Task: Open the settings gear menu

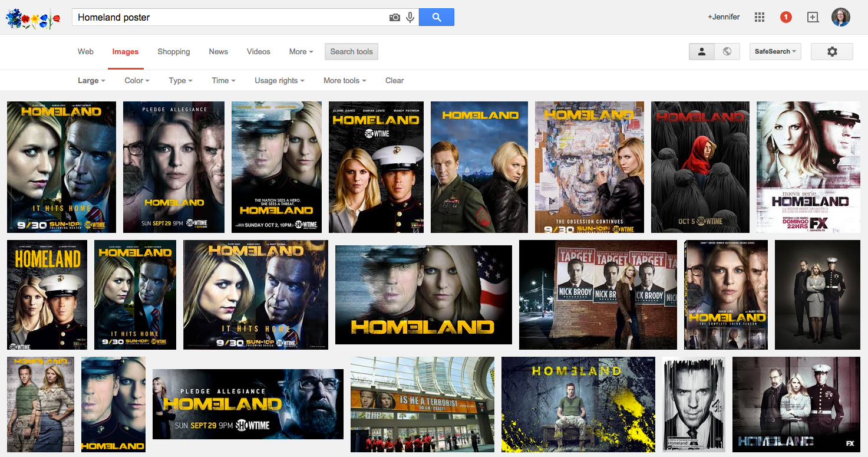Action: tap(831, 52)
